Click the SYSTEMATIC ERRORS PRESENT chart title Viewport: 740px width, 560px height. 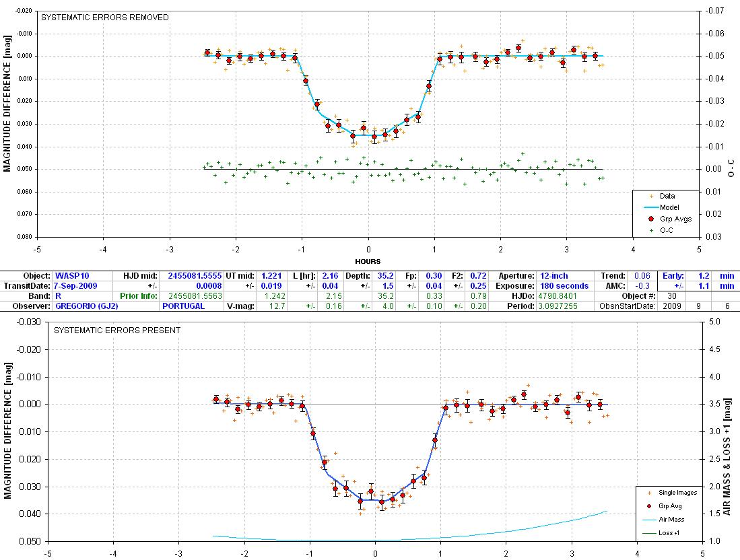pos(117,330)
